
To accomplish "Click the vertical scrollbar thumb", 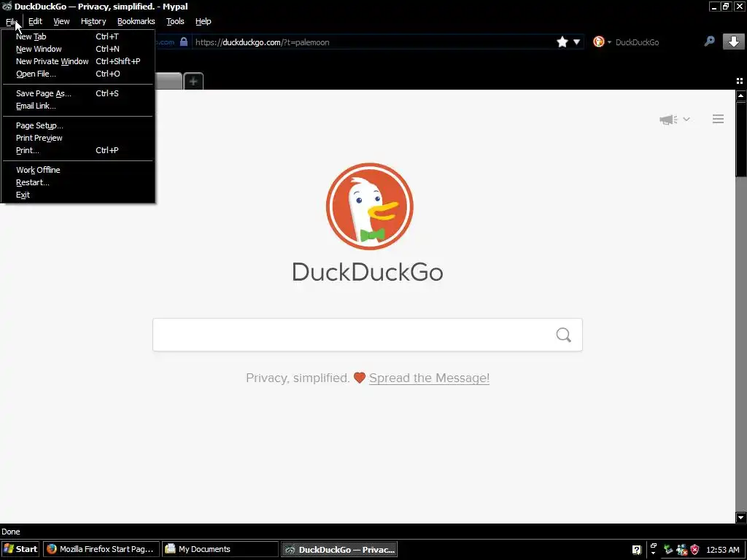I will click(x=741, y=139).
